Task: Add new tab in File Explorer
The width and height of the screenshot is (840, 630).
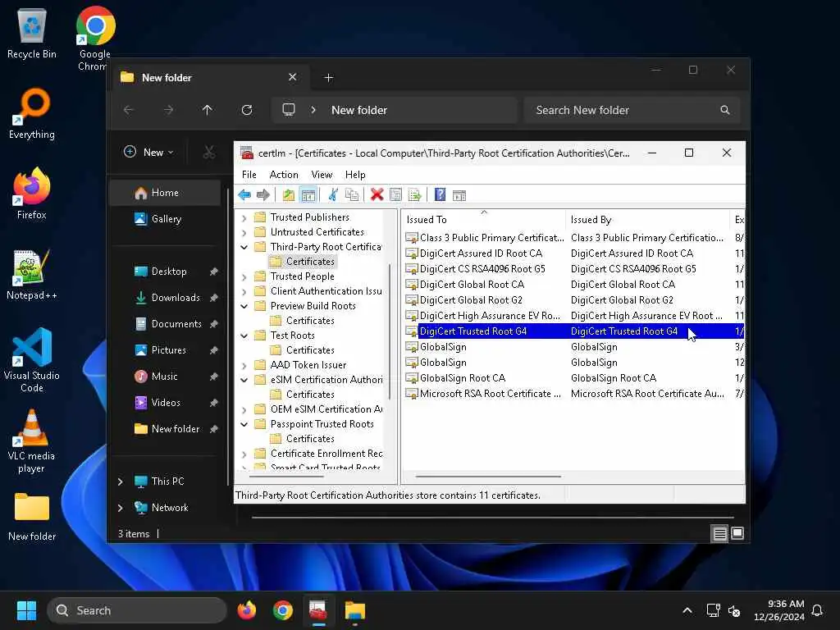Action: (x=328, y=78)
